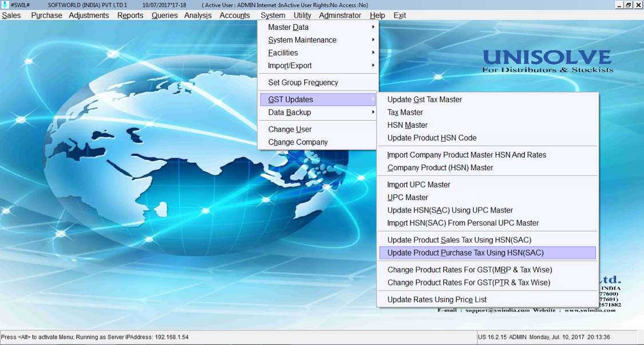Open the Sales menu
This screenshot has width=644, height=345.
point(11,15)
